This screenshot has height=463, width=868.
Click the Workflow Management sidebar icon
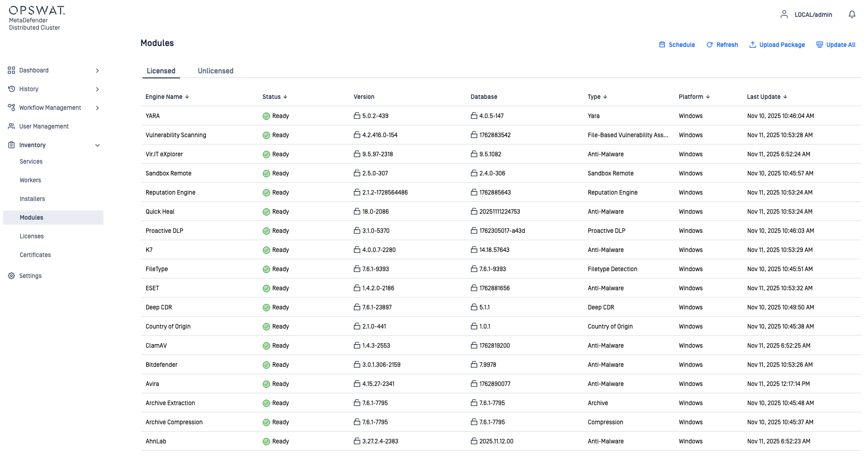11,108
